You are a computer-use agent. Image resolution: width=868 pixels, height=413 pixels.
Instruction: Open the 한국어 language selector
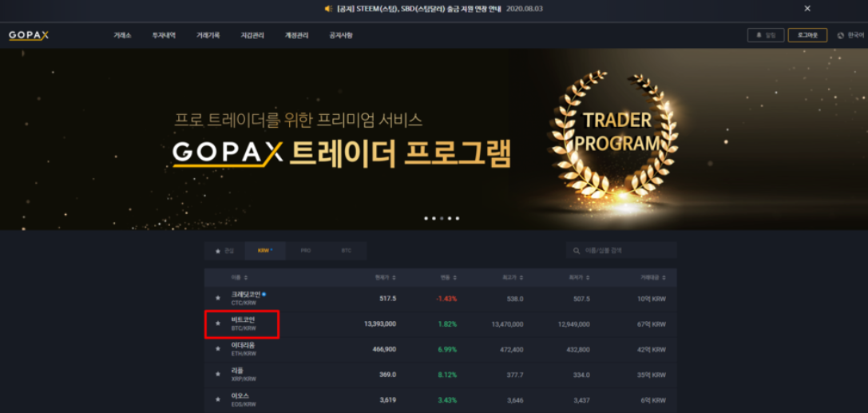(851, 35)
